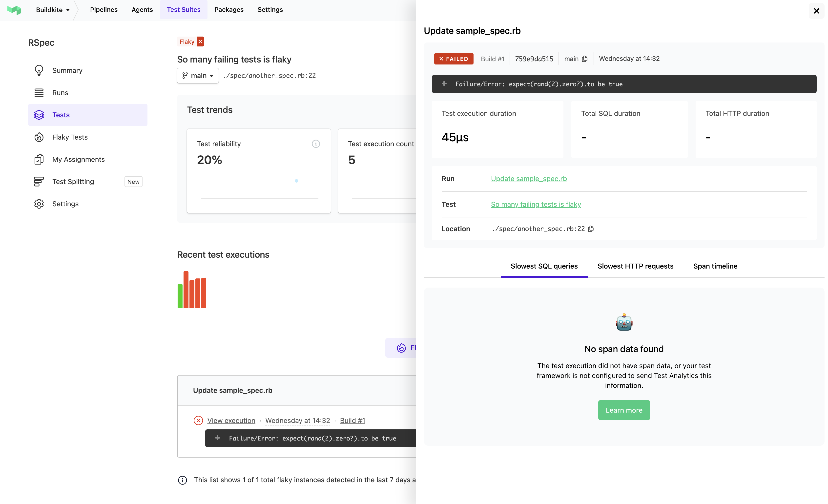Open My Assignments in the sidebar
828x504 pixels.
point(78,159)
